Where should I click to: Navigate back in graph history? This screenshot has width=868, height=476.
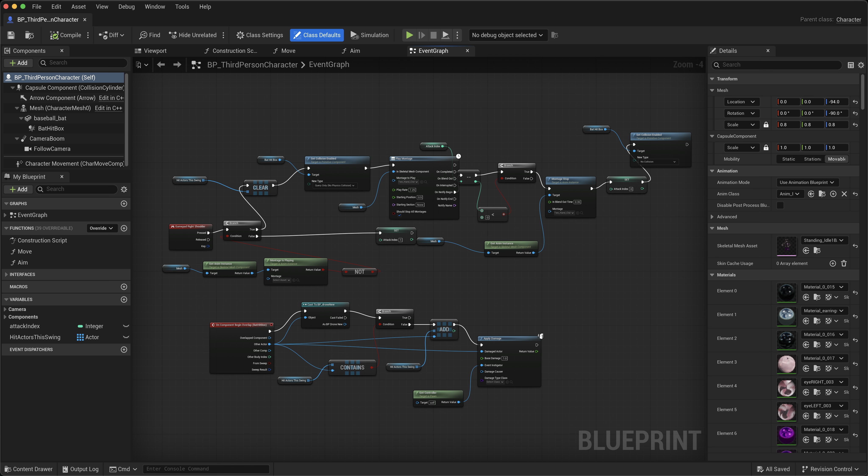(x=161, y=64)
